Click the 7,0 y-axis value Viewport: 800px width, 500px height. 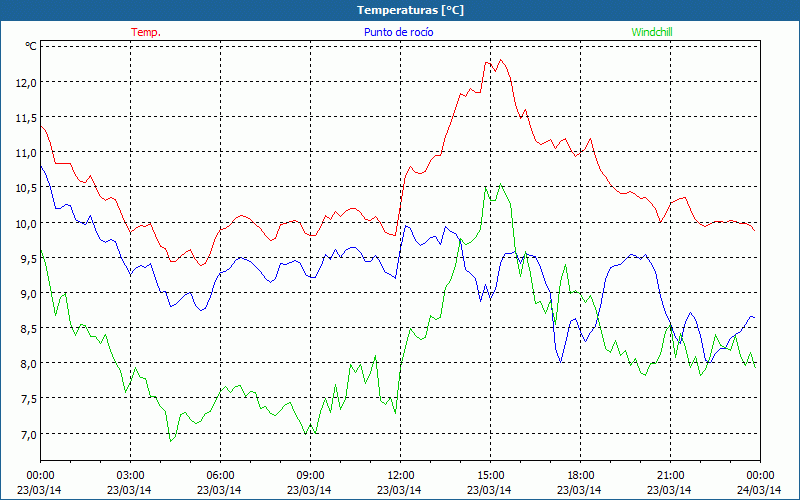pyautogui.click(x=29, y=435)
